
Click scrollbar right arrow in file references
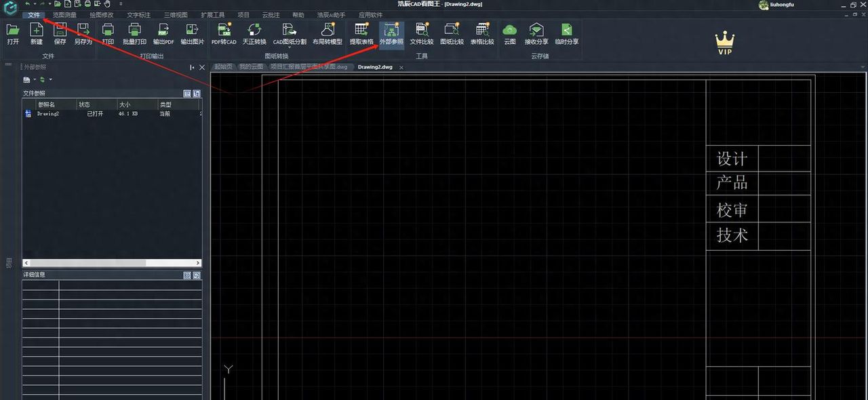[x=198, y=263]
